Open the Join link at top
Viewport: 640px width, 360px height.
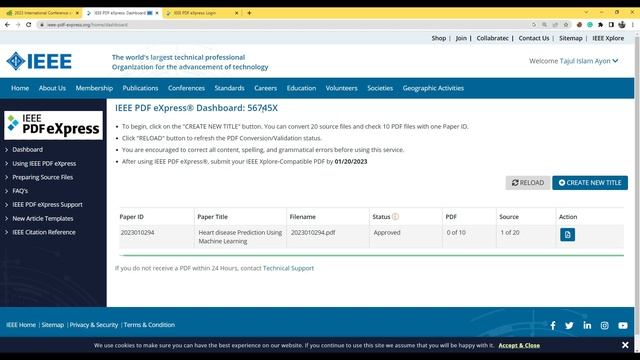[461, 38]
